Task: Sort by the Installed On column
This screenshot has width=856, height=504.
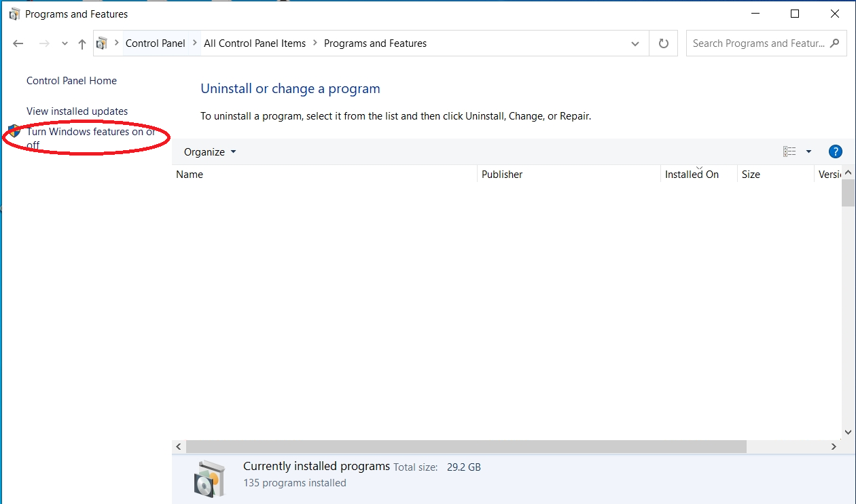Action: 699,175
